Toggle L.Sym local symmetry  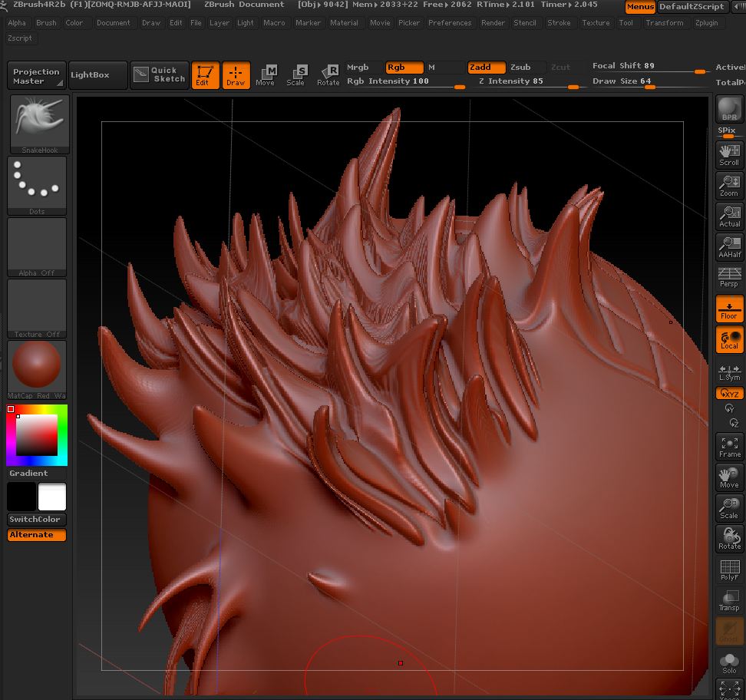(729, 372)
